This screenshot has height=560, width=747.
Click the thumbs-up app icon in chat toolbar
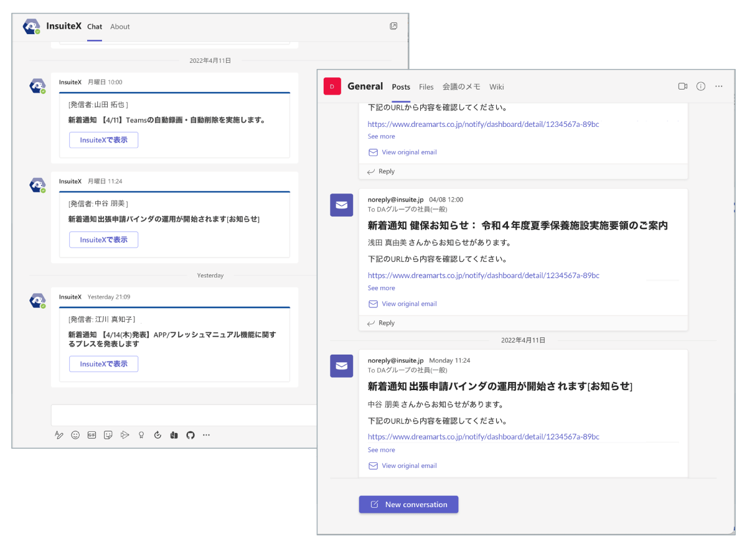pyautogui.click(x=174, y=435)
